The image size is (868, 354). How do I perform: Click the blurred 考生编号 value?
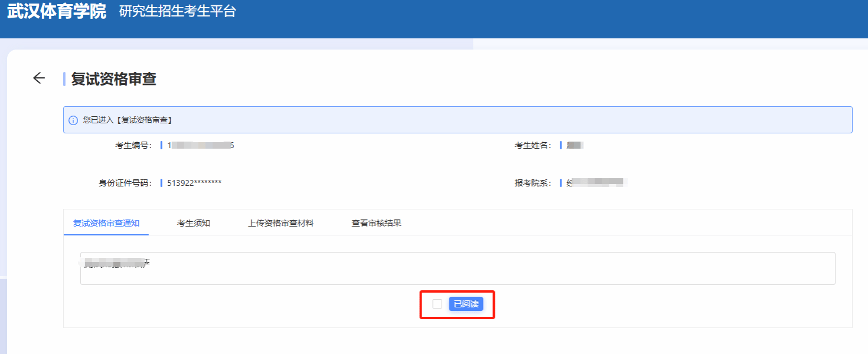pos(201,145)
